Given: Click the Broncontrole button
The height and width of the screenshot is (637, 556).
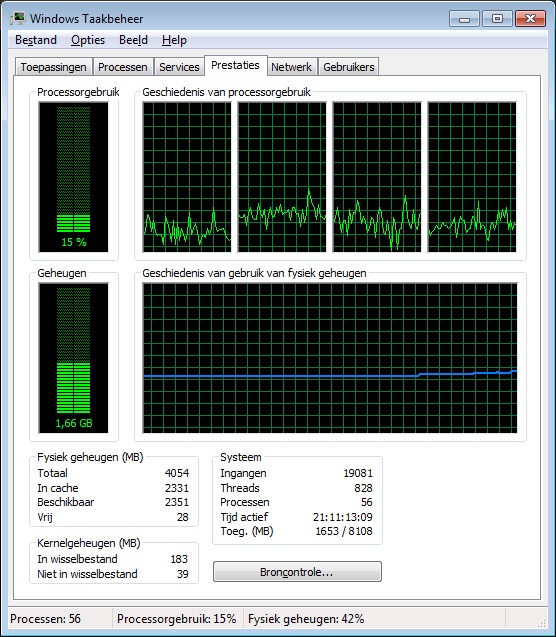Looking at the screenshot, I should coord(297,572).
